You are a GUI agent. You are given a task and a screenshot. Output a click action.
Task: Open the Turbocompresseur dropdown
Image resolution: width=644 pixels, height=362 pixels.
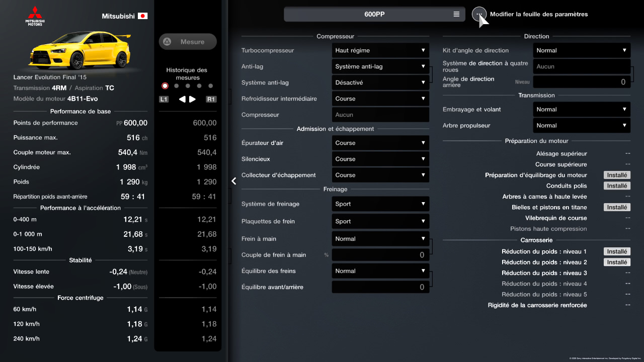click(x=380, y=50)
